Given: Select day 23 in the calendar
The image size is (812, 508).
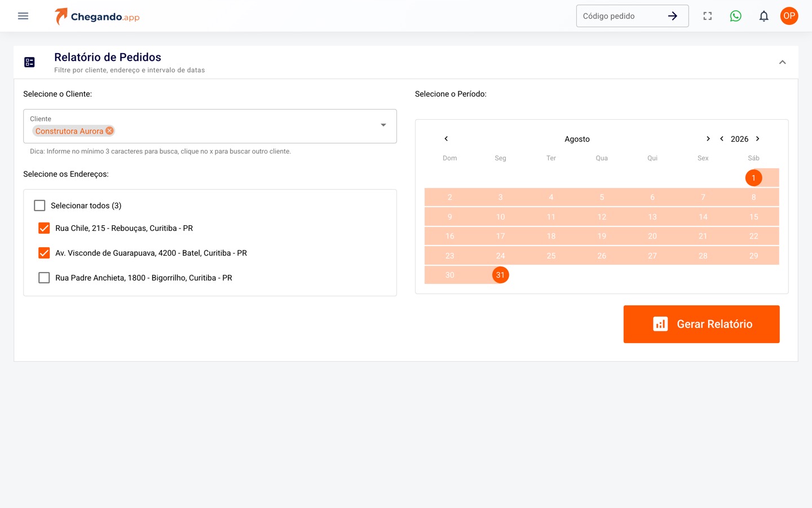Looking at the screenshot, I should pos(450,256).
